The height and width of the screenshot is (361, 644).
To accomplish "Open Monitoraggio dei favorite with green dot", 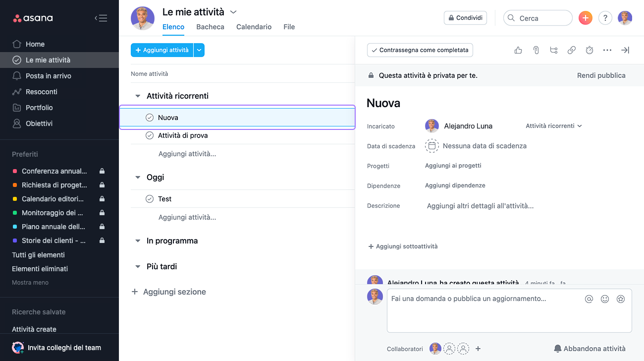I will point(53,213).
